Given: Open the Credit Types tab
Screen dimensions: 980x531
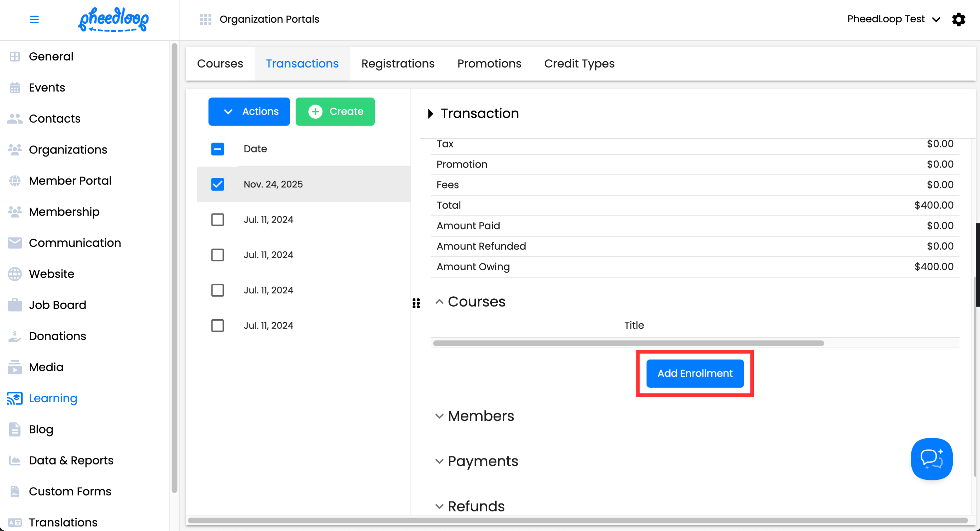Looking at the screenshot, I should [x=579, y=64].
